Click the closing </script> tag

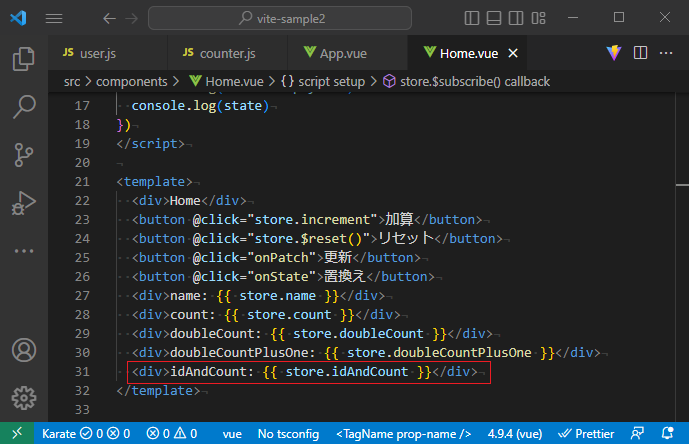(151, 144)
